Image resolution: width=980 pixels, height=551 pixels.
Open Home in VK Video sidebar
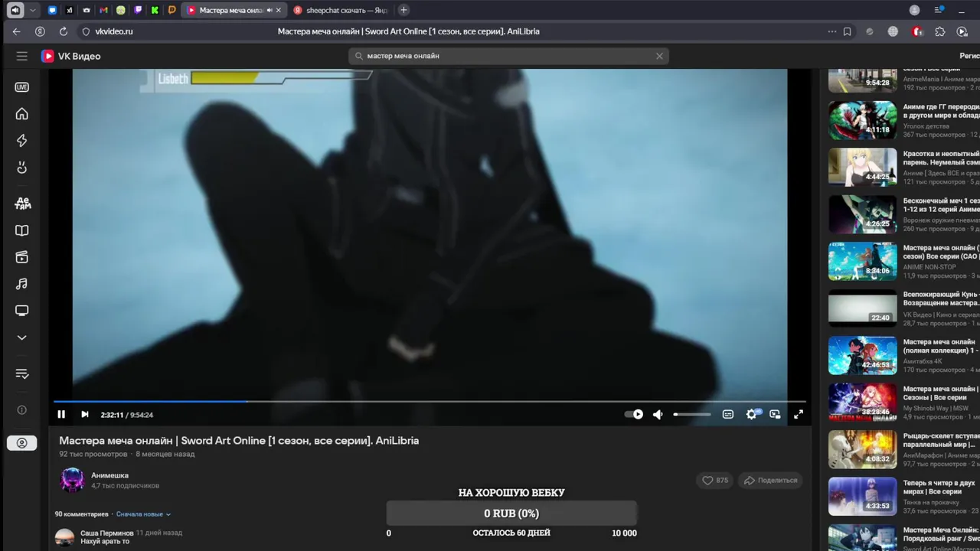22,114
